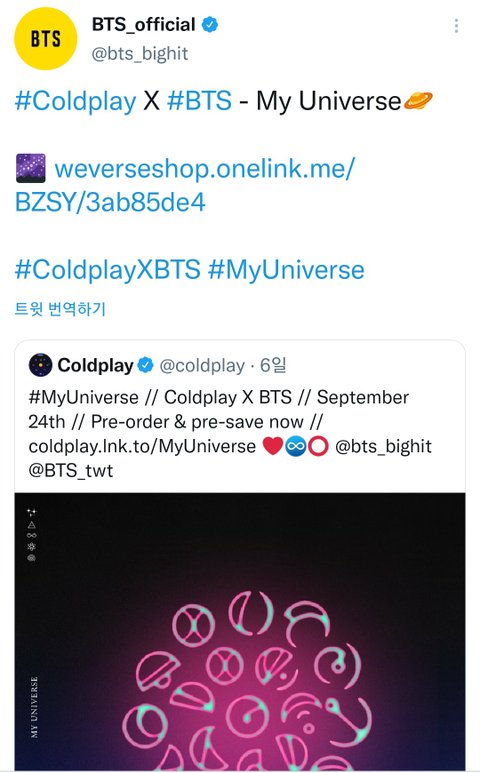
Task: Click Coldplay's verified checkmark badge
Action: [145, 365]
